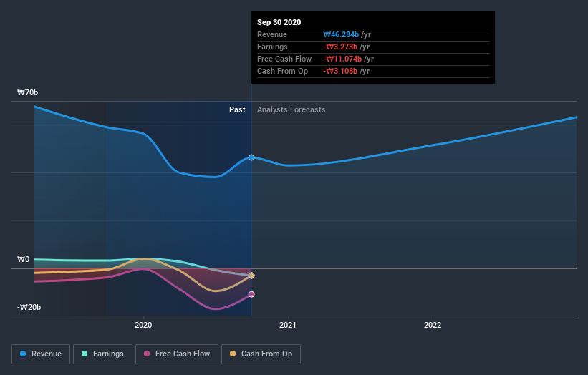The image size is (588, 375).
Task: Click the Free Cash Flow row label in tooltip
Action: pos(284,59)
